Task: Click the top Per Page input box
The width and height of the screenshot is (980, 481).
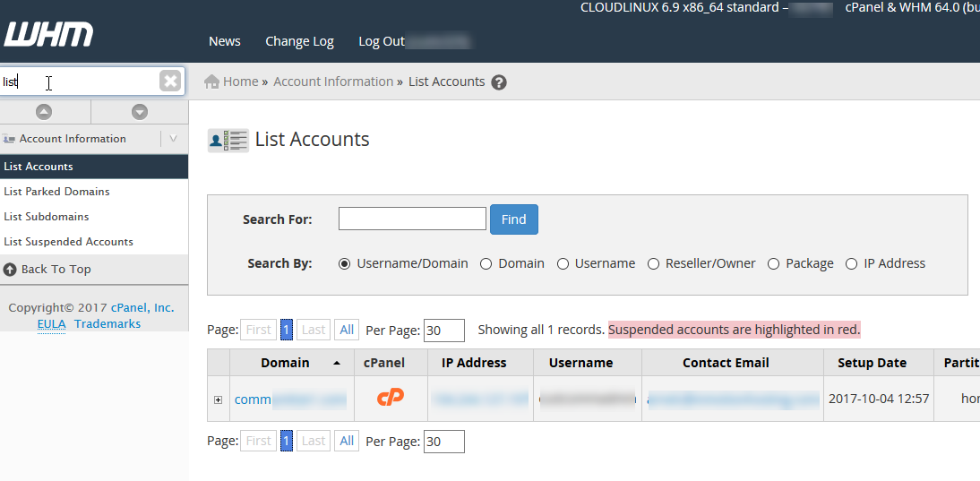Action: [x=443, y=330]
